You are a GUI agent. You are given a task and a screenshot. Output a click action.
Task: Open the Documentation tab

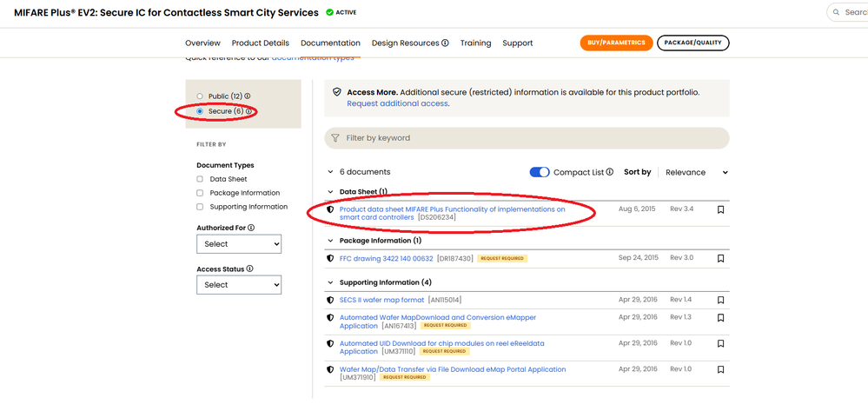(330, 43)
